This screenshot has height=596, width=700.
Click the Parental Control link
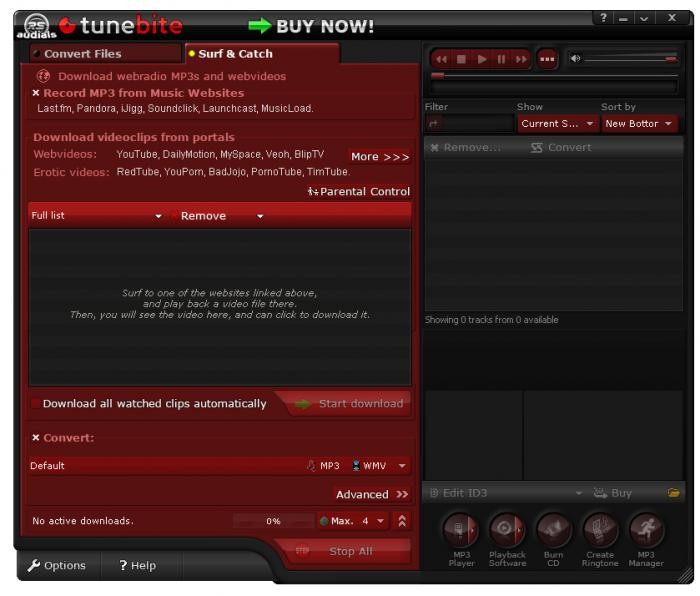(x=359, y=191)
